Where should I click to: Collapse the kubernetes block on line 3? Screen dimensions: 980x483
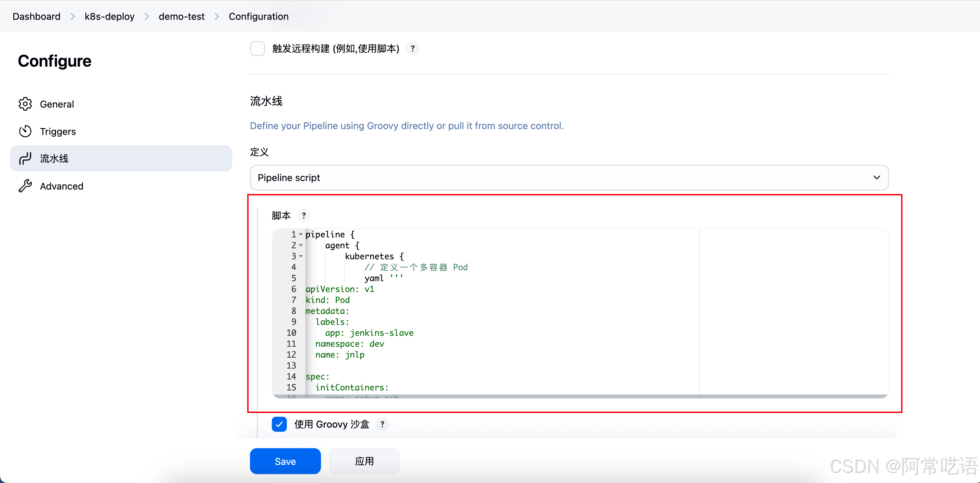pyautogui.click(x=301, y=256)
